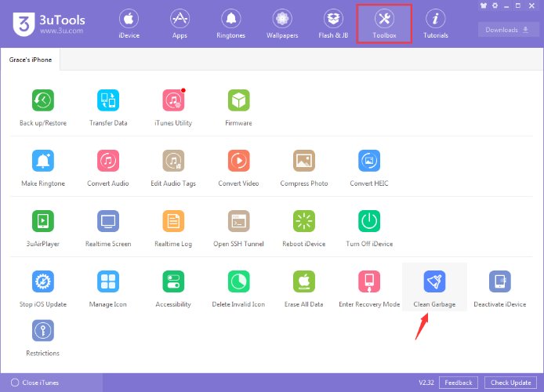
Task: Launch 3uAirPlayer
Action: click(x=42, y=223)
